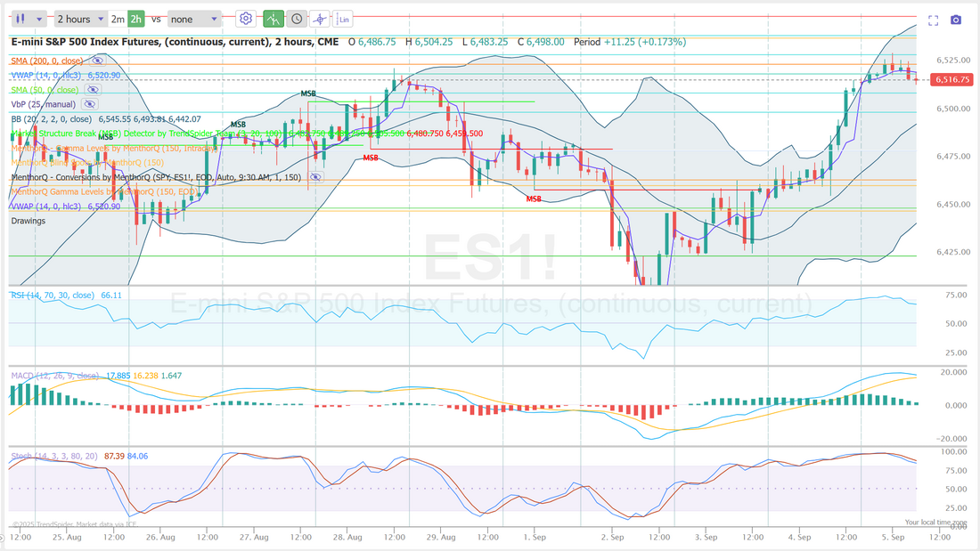Open chart settings gear icon
980x551 pixels.
click(246, 19)
